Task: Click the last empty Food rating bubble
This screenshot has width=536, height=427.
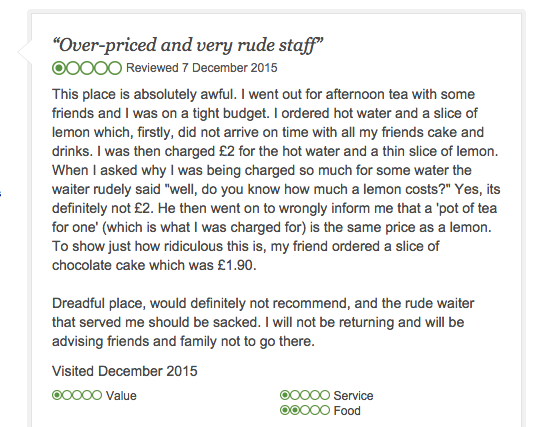Action: [x=325, y=410]
